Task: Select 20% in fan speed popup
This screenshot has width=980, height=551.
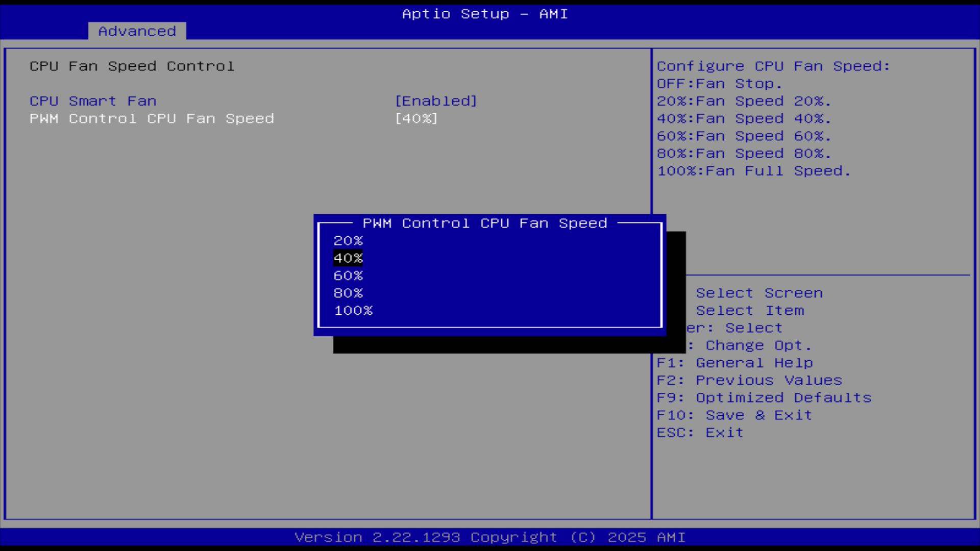Action: click(348, 241)
